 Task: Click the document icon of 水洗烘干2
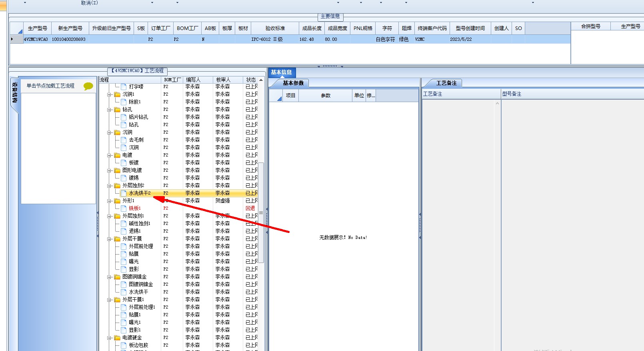point(124,193)
